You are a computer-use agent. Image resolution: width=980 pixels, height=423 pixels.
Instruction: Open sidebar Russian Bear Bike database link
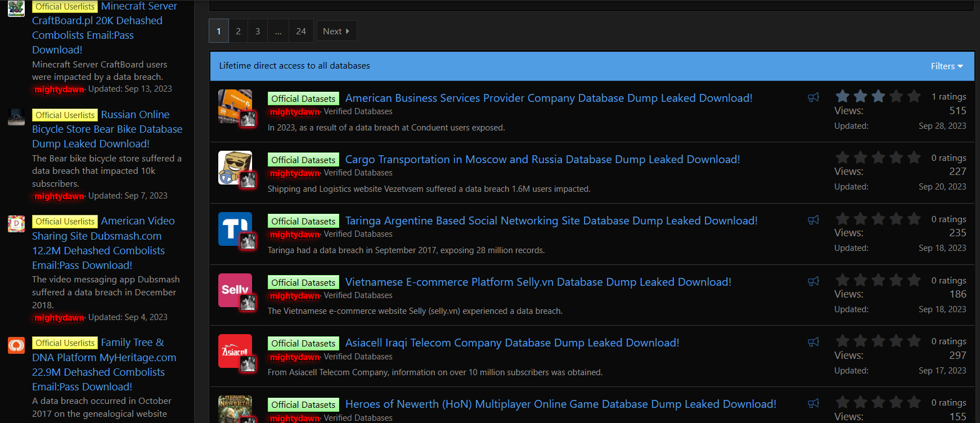click(x=107, y=129)
